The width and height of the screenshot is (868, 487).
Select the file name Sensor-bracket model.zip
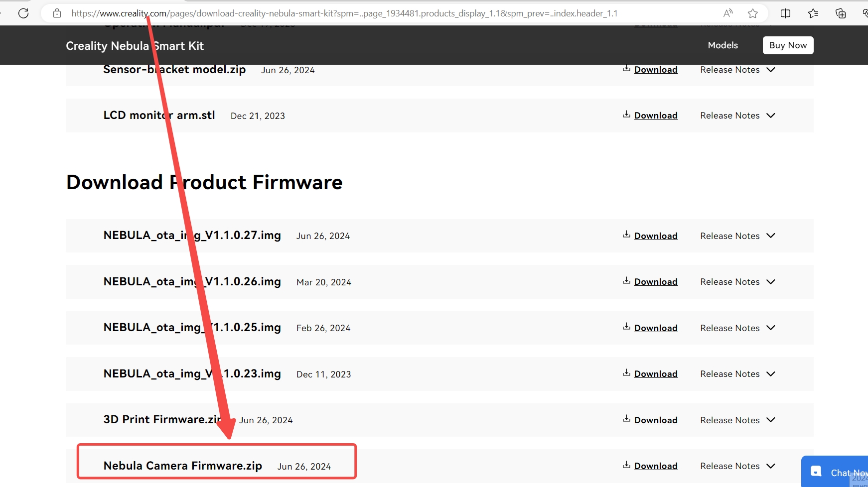(x=174, y=69)
